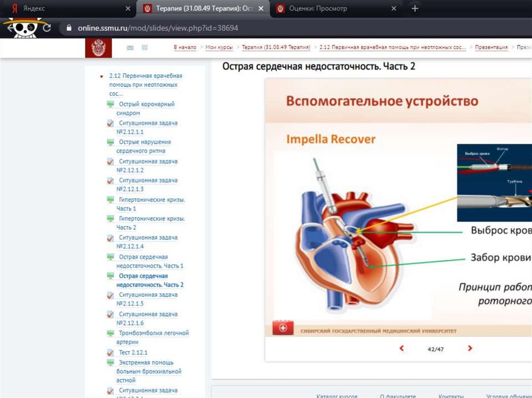532x398 pixels.
Task: Open the В начало breadcrumb link
Action: [185, 47]
